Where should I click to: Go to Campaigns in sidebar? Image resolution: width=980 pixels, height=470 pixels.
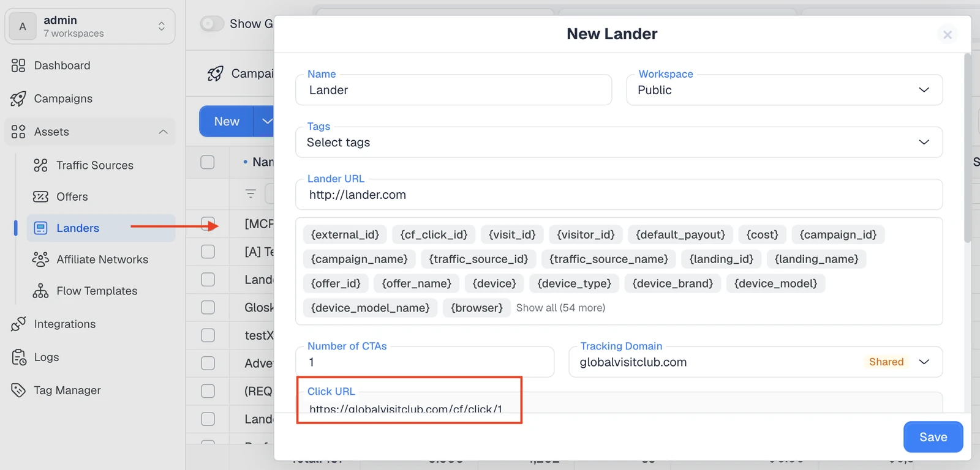click(63, 99)
